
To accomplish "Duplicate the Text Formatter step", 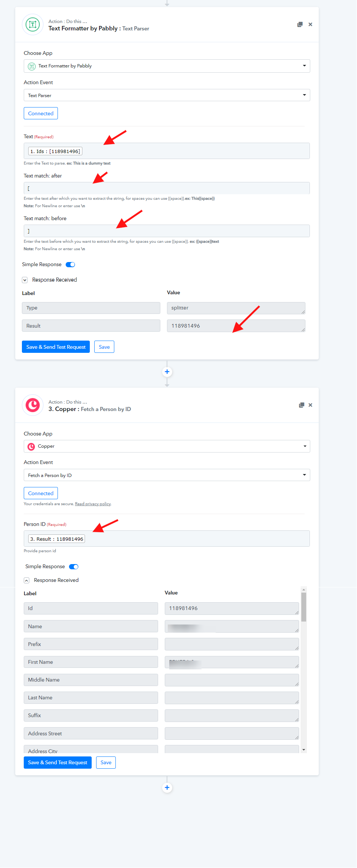I will 300,24.
